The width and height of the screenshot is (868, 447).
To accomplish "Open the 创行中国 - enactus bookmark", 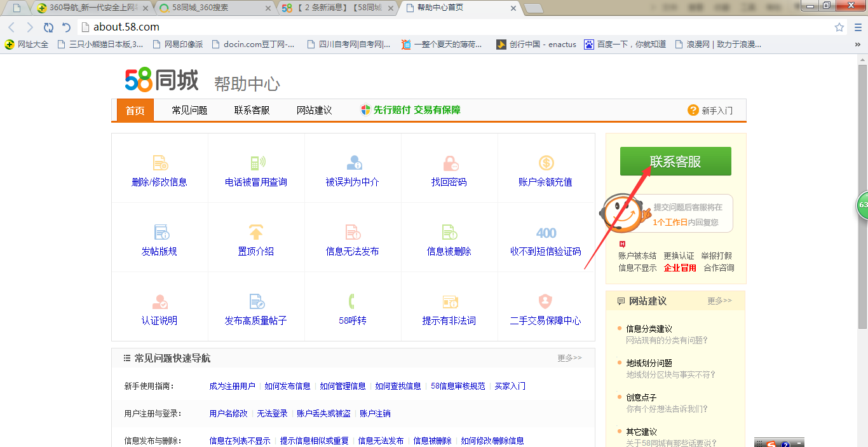I will (536, 45).
